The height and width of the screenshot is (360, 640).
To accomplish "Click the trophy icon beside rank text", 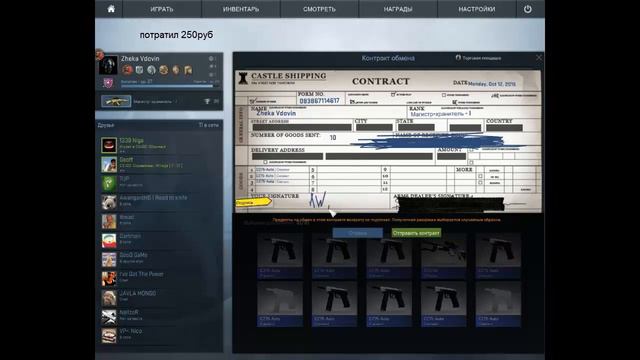I will tap(207, 101).
